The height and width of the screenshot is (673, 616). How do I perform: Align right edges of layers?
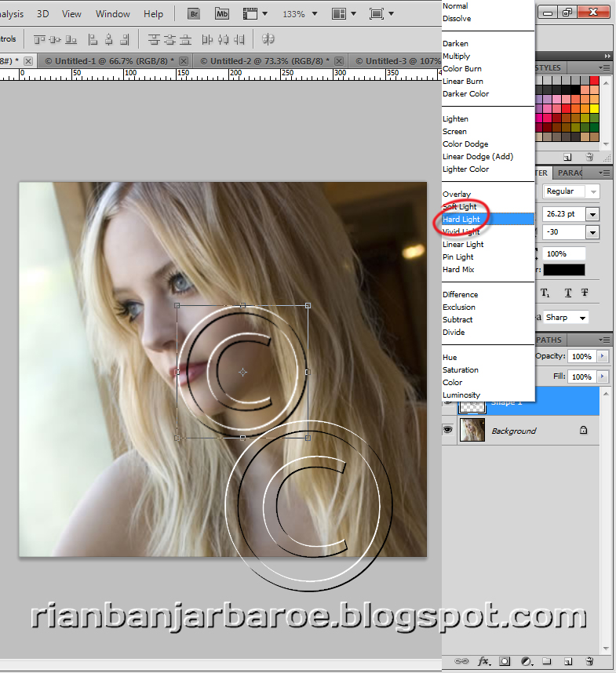click(x=125, y=40)
